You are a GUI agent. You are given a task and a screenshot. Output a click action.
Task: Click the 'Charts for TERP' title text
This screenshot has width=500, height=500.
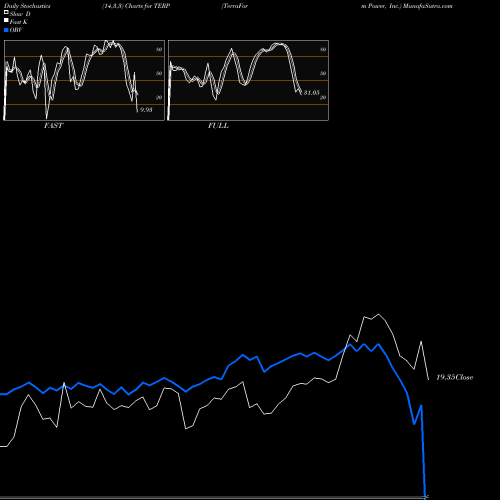(147, 6)
